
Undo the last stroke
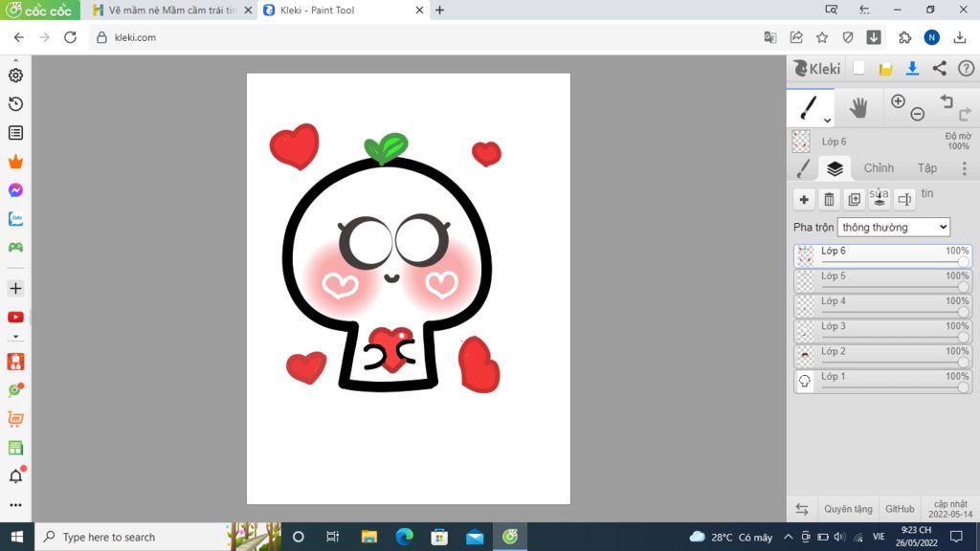[x=947, y=101]
